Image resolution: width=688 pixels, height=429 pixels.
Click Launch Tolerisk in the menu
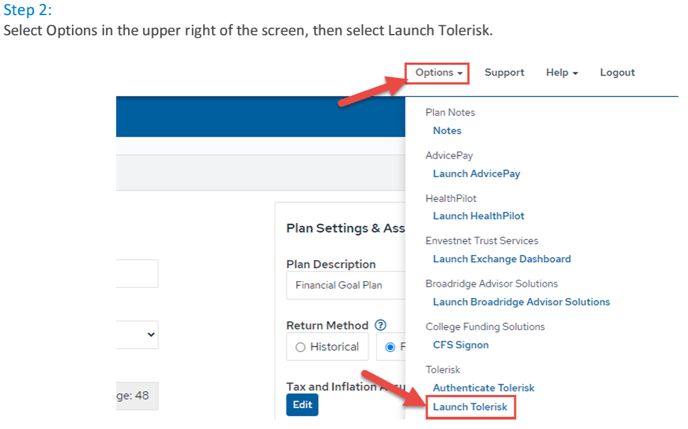point(470,408)
